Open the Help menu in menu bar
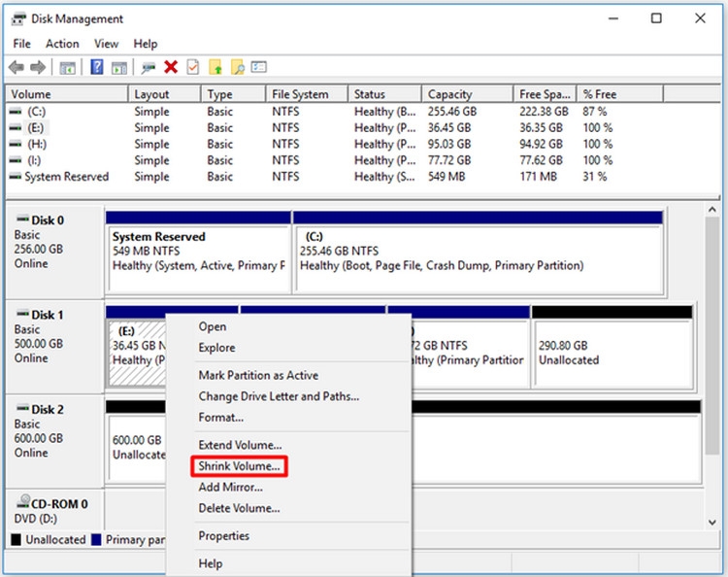 click(146, 44)
